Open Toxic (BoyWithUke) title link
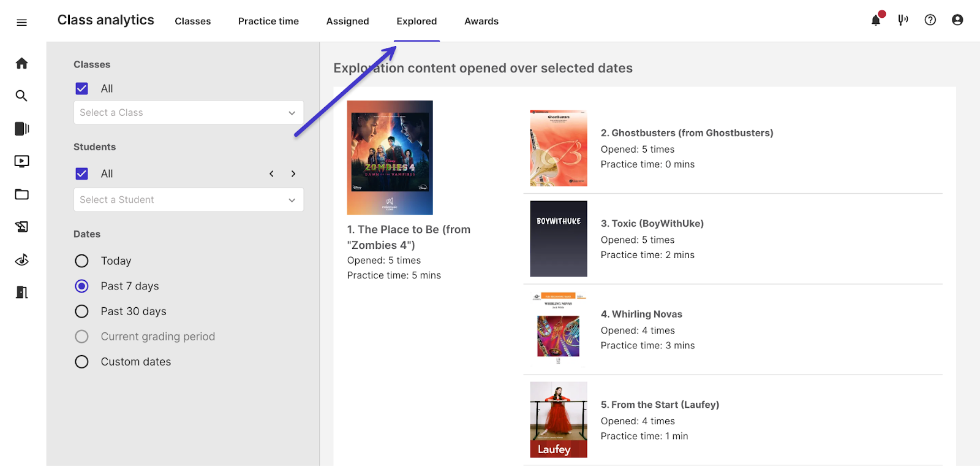980x466 pixels. tap(652, 224)
